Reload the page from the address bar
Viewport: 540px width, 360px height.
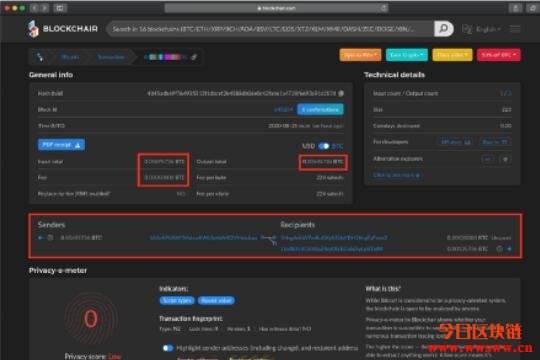pyautogui.click(x=383, y=8)
